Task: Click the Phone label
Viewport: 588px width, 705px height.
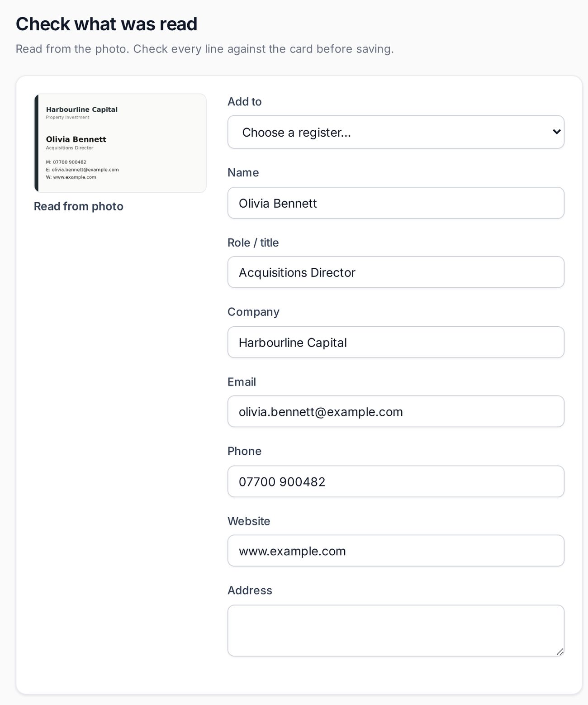Action: 245,452
